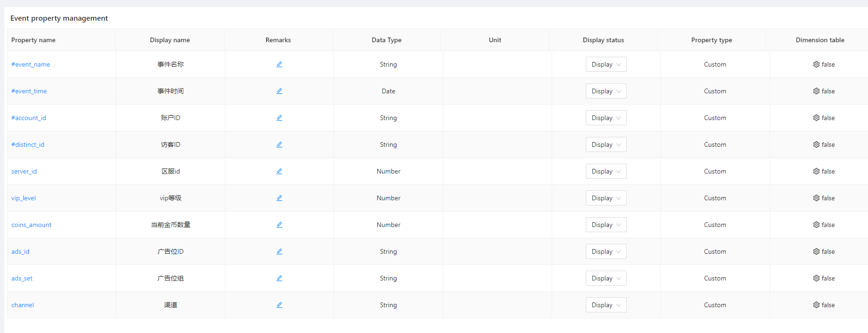Viewport: 868px width, 333px height.
Task: Edit remarks for vip_level row
Action: pyautogui.click(x=279, y=198)
